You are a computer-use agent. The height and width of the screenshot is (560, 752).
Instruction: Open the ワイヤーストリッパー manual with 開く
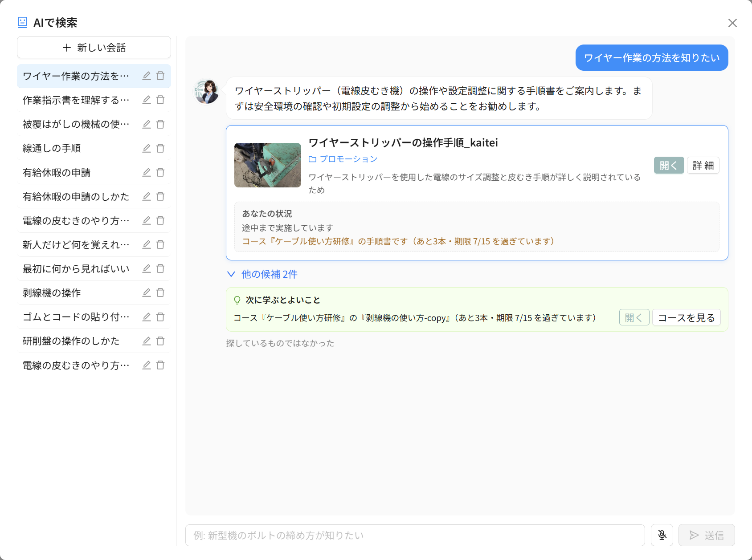669,165
